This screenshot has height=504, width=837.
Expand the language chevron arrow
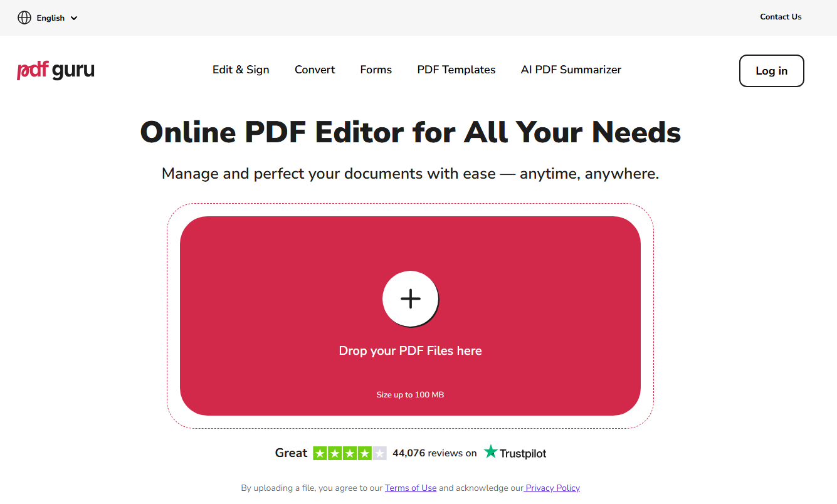coord(74,18)
